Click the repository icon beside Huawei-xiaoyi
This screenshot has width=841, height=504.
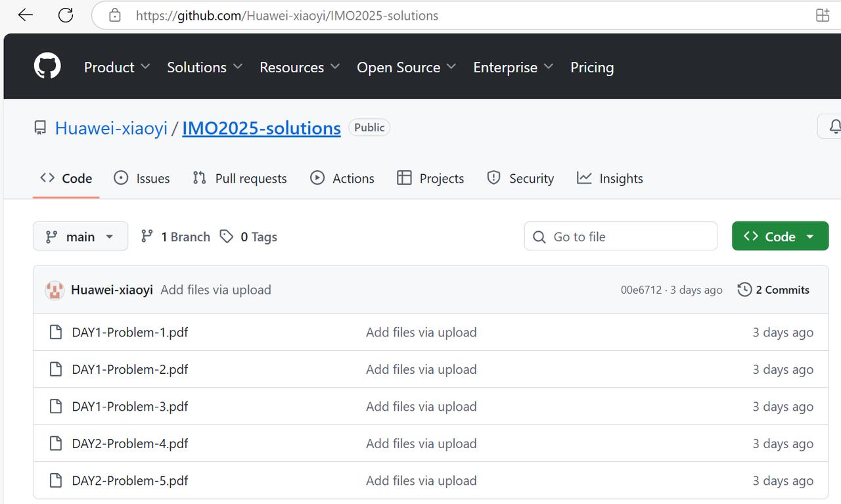click(40, 127)
